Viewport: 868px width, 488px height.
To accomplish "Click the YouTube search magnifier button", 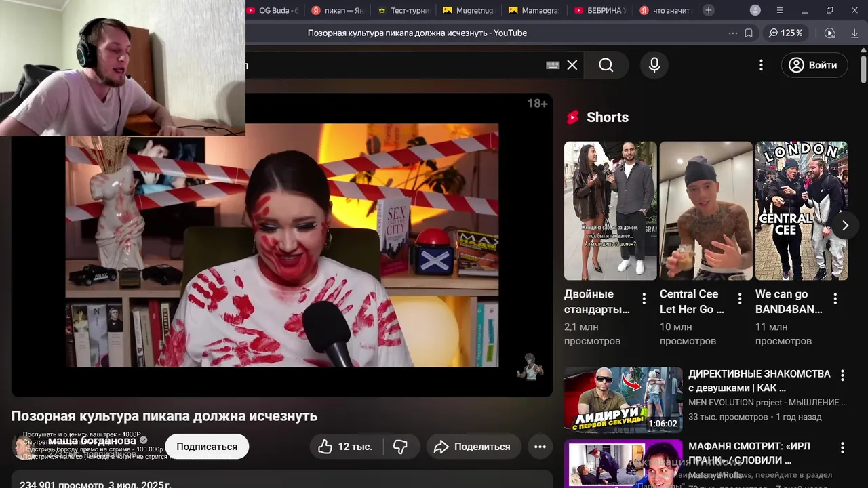I will [x=606, y=65].
